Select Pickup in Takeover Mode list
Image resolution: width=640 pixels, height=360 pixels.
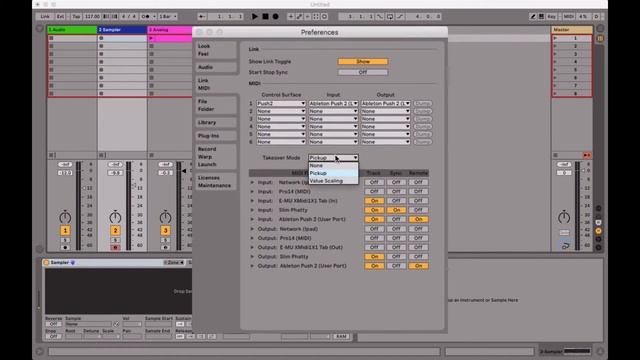tap(333, 173)
